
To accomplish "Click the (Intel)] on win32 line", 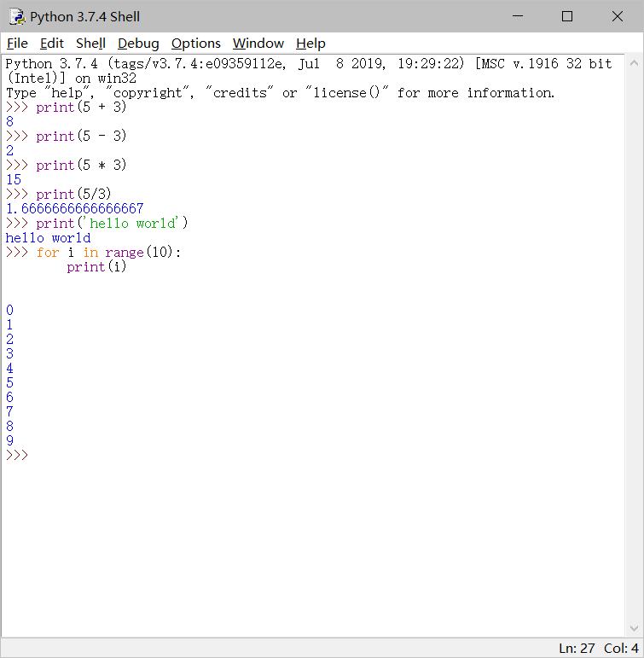I will point(72,79).
